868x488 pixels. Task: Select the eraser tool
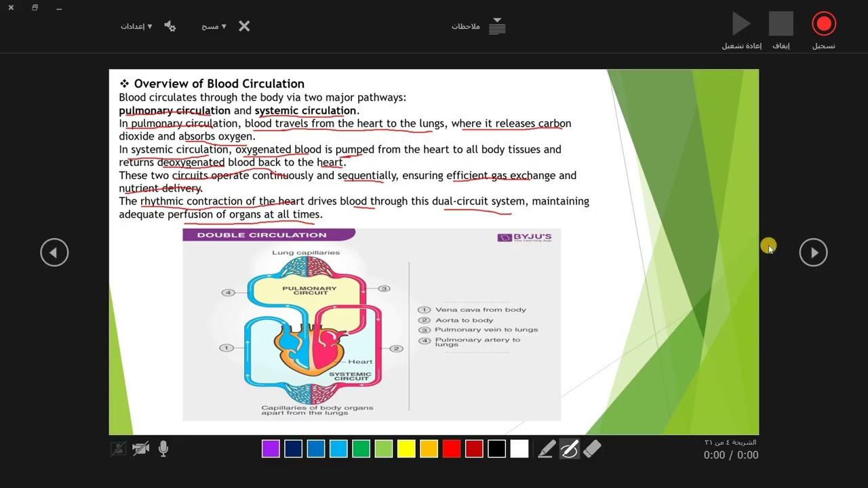click(592, 449)
